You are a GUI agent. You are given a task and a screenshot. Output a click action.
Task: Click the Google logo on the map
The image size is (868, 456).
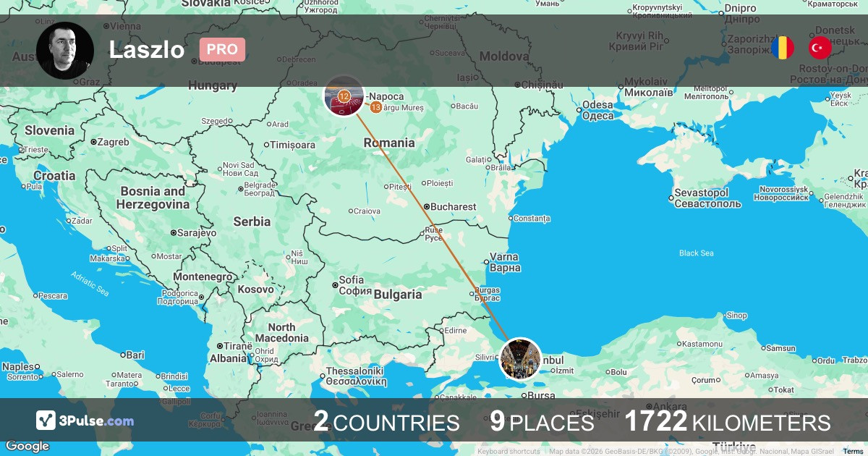pos(27,447)
